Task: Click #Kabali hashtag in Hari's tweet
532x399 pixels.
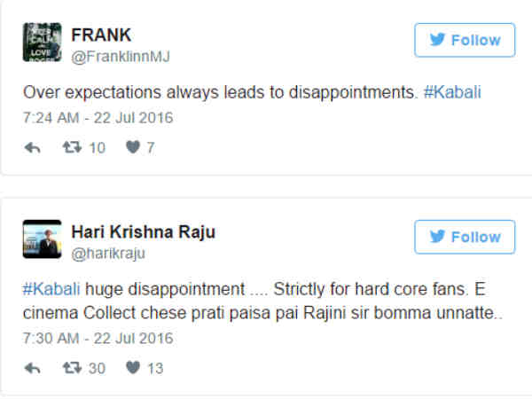Action: pyautogui.click(x=51, y=289)
